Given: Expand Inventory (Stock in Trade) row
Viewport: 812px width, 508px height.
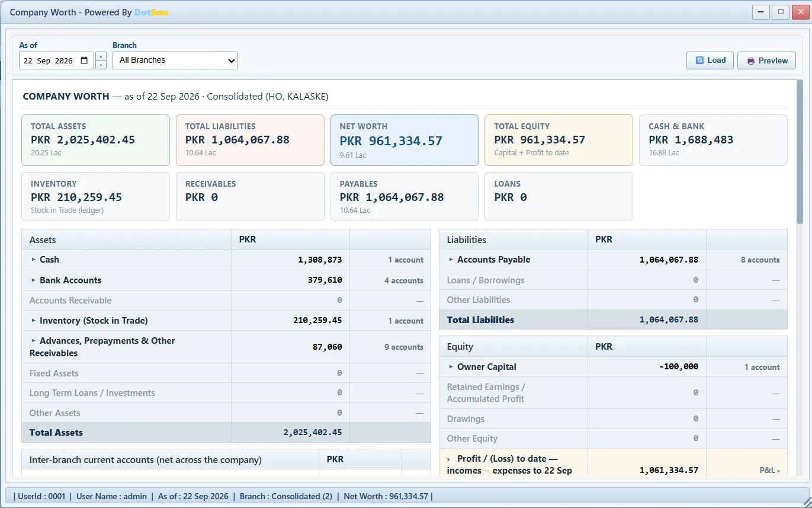Looking at the screenshot, I should coord(34,321).
